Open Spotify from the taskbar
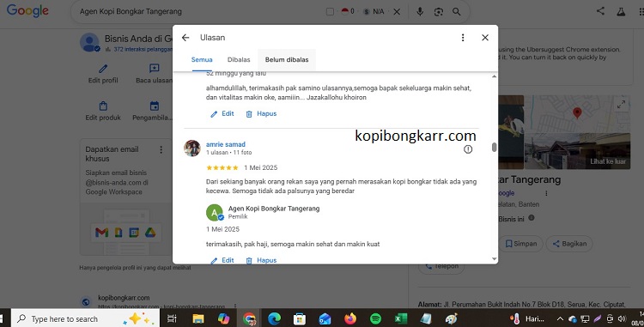Screen dimensions: 644x327 [x=375, y=318]
